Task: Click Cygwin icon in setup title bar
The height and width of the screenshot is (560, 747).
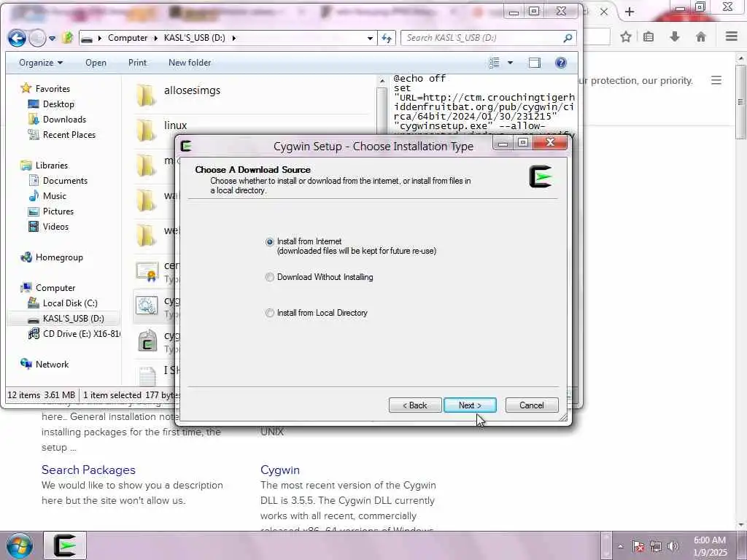Action: pos(186,146)
